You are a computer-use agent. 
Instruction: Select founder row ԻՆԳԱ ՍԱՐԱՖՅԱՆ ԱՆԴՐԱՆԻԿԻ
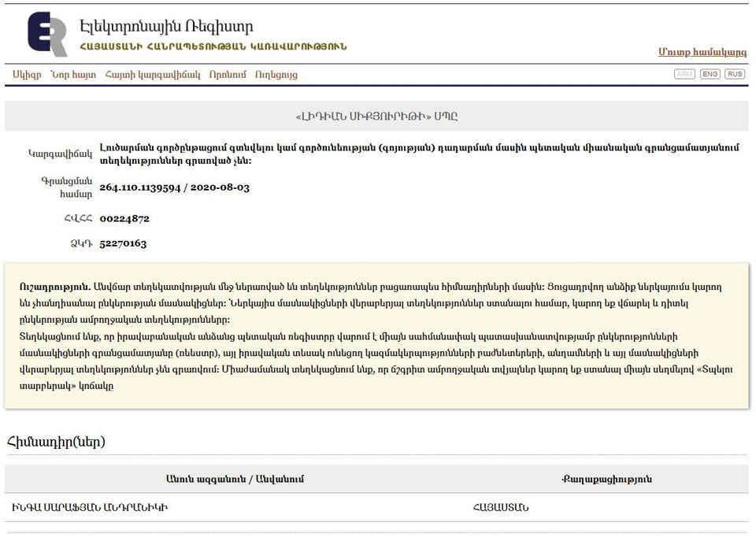click(91, 507)
